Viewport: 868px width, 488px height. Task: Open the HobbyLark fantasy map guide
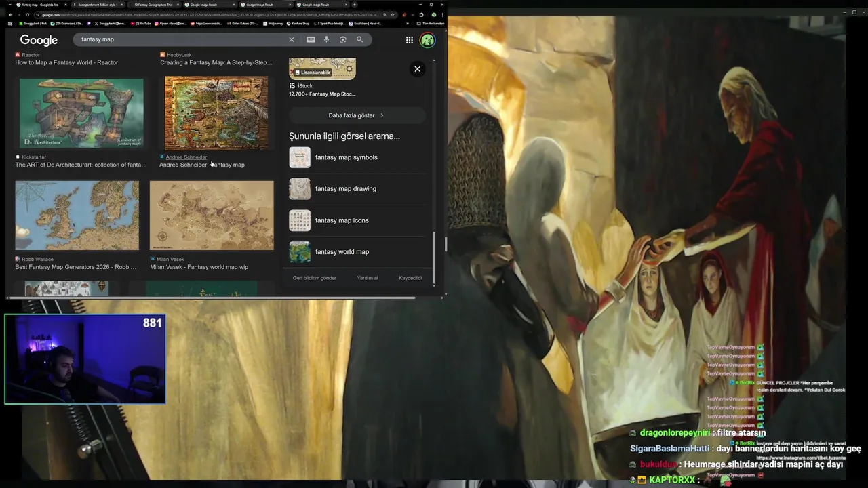(x=216, y=62)
